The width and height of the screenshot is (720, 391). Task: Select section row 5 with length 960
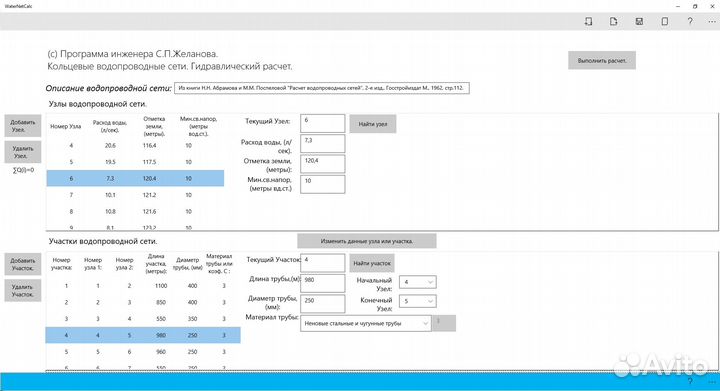tap(143, 352)
